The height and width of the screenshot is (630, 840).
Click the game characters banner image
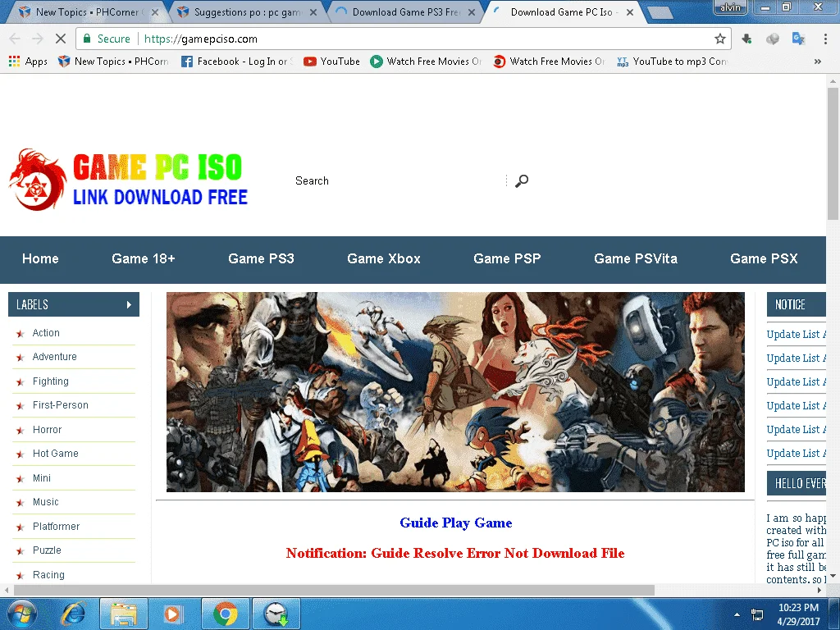455,391
